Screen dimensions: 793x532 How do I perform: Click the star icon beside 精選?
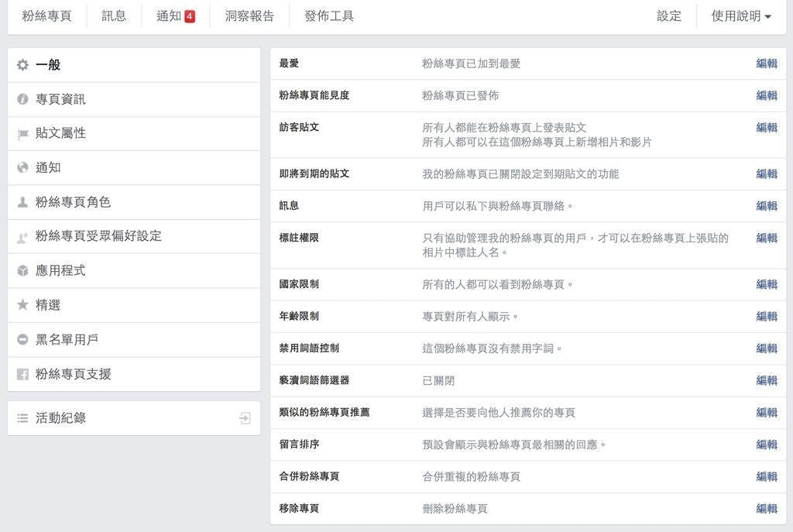click(x=22, y=305)
